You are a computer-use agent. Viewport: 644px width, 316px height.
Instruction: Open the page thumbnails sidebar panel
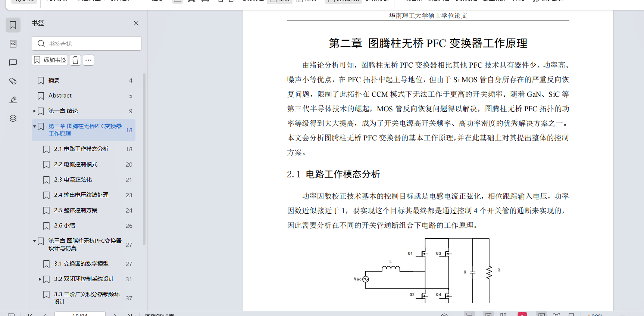[13, 44]
